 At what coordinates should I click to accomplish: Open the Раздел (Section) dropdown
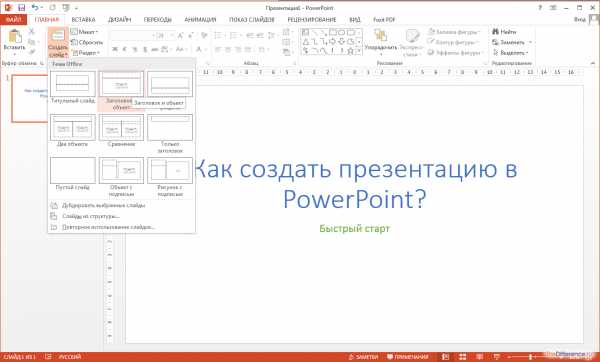(86, 53)
